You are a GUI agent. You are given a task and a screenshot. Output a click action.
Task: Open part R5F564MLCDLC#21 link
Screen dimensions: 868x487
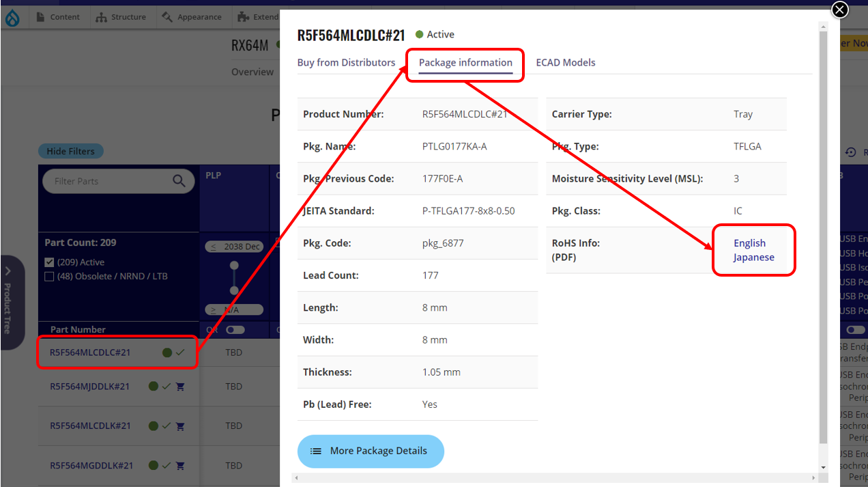tap(90, 352)
